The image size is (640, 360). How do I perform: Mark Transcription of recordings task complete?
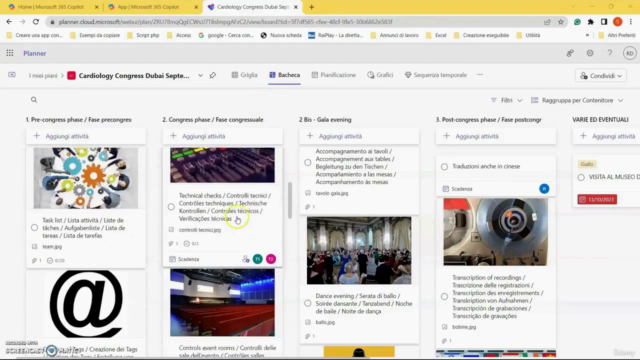click(444, 297)
